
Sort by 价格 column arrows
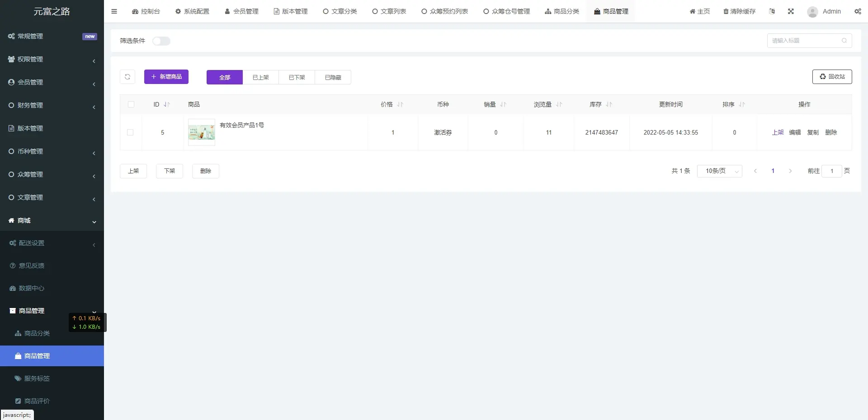coord(400,104)
